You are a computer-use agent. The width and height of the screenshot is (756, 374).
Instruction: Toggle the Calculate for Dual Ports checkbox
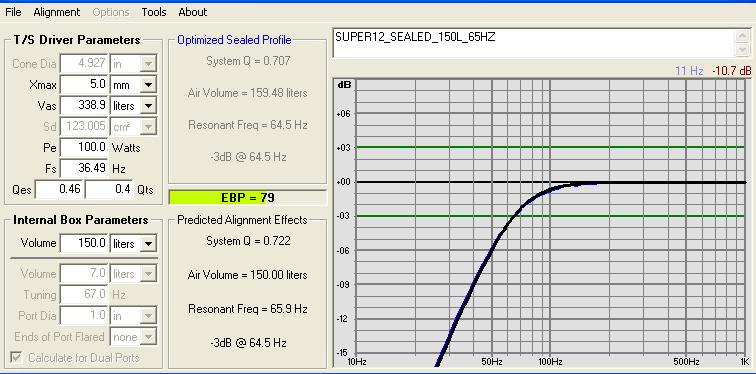pyautogui.click(x=16, y=358)
